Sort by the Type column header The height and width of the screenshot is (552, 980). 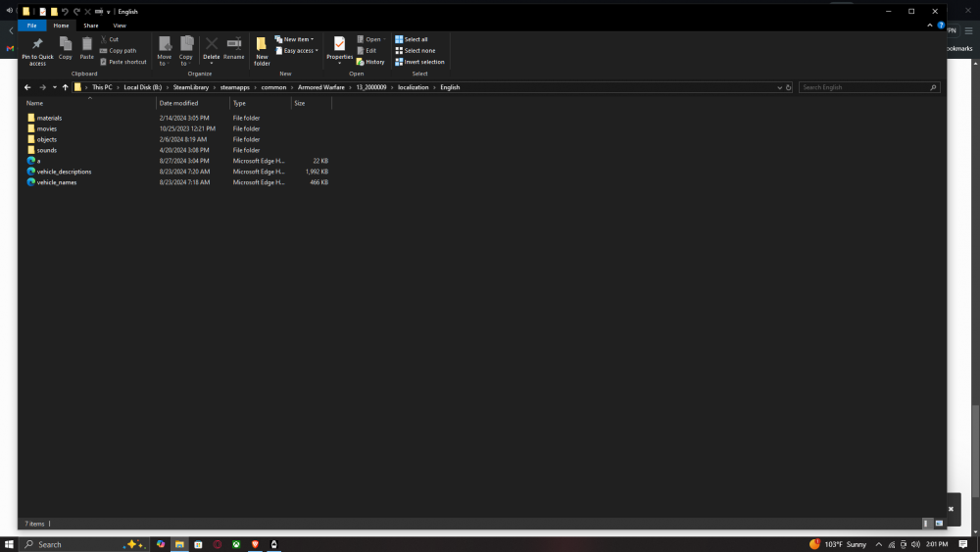(261, 103)
